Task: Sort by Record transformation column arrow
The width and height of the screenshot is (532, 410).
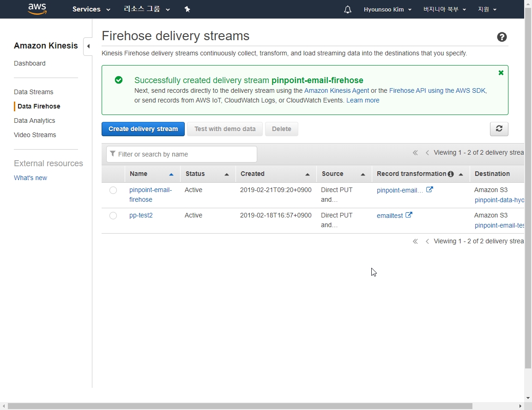Action: click(x=461, y=175)
